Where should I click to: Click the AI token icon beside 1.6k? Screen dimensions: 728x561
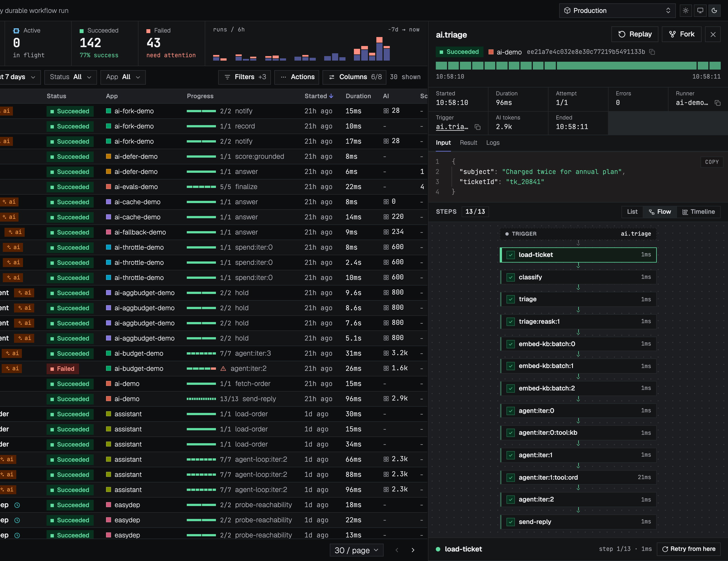tap(386, 368)
